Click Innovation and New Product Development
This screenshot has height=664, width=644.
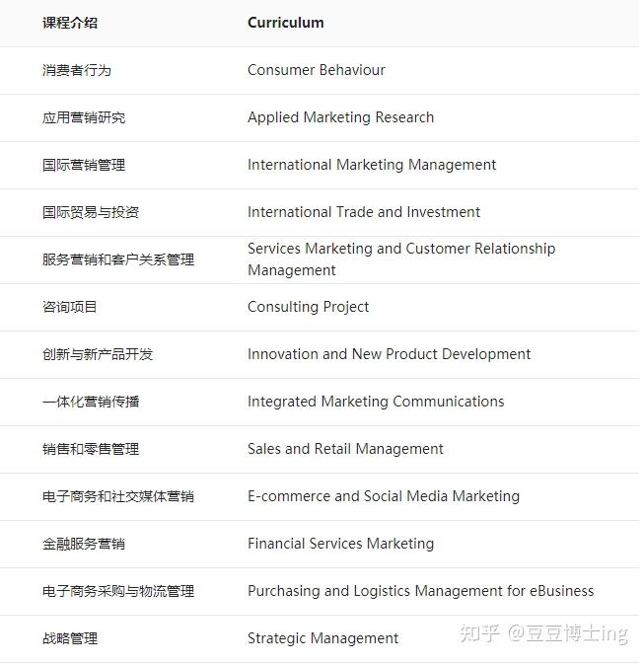[x=390, y=354]
